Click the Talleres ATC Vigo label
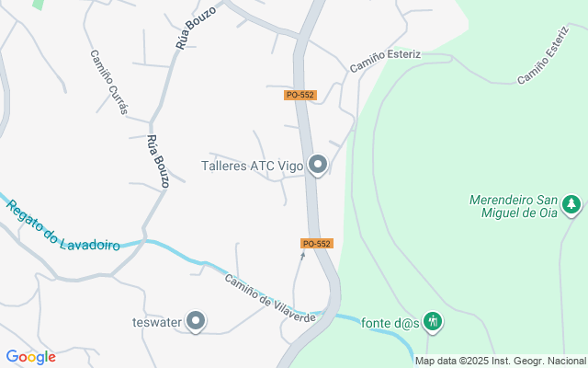588x368 pixels. click(x=253, y=166)
